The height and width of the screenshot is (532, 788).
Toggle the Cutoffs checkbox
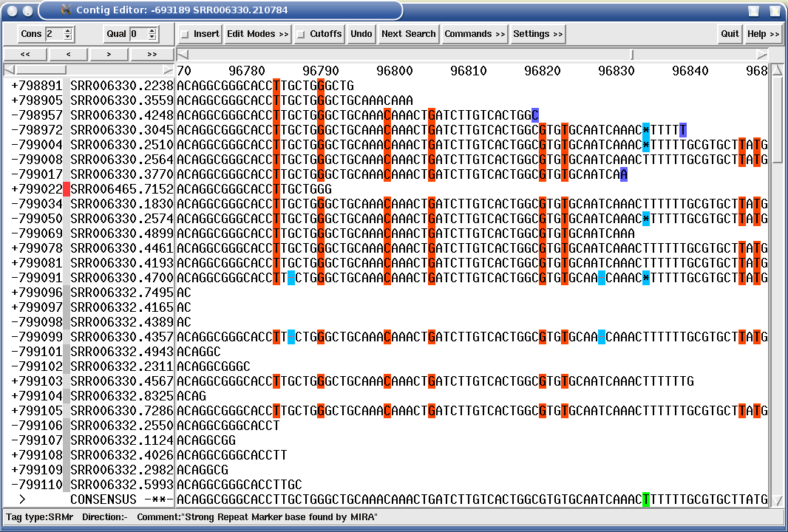301,34
